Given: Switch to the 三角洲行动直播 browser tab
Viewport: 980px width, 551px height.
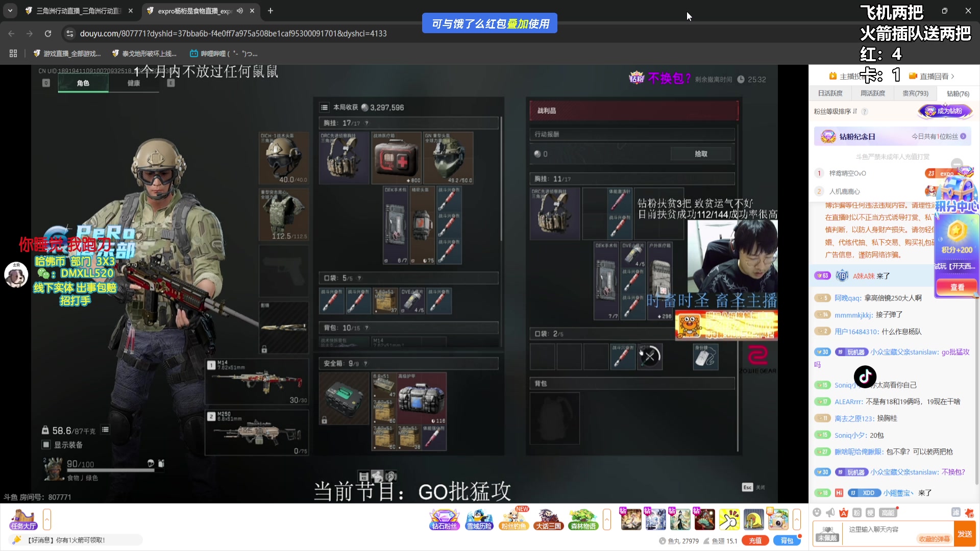Looking at the screenshot, I should 78,11.
